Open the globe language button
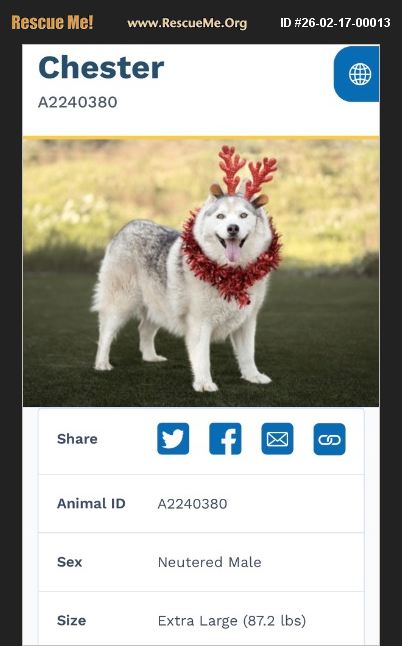The height and width of the screenshot is (646, 402). [357, 74]
